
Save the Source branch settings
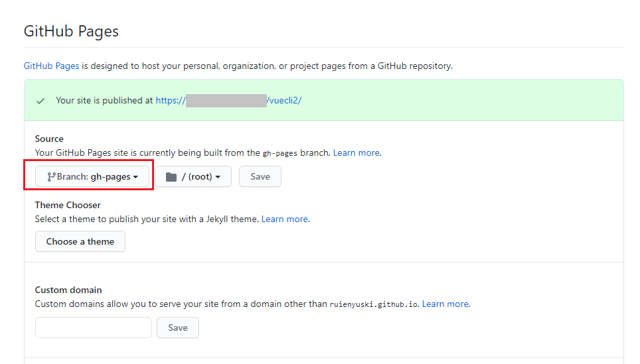pos(260,176)
